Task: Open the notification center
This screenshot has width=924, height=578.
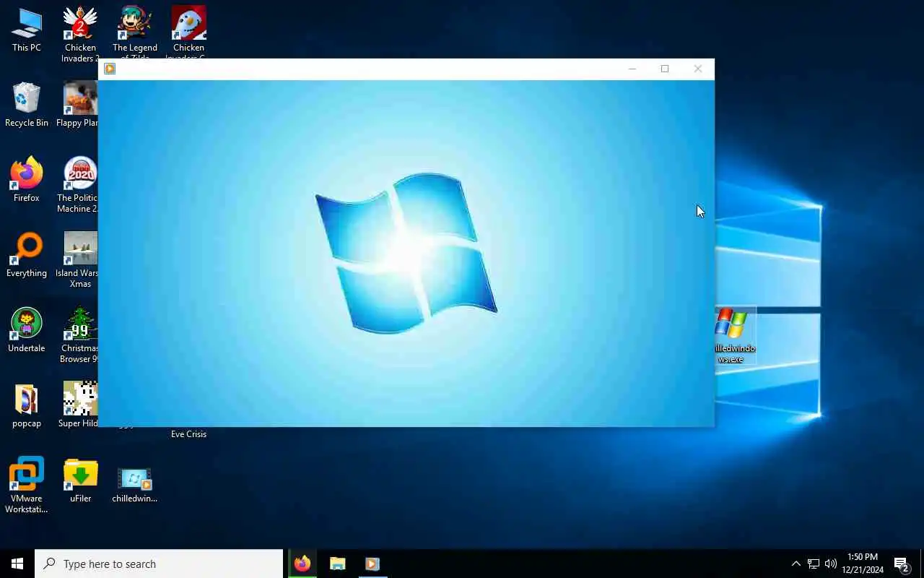Action: tap(902, 564)
